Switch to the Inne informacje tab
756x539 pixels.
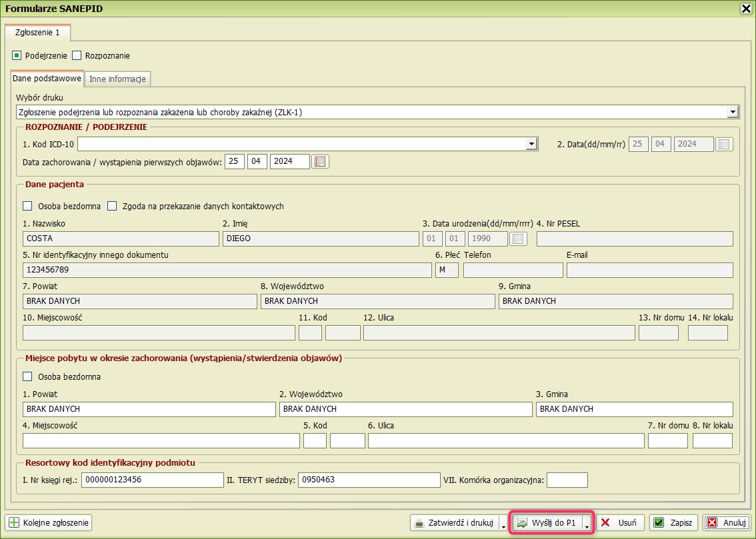click(117, 79)
